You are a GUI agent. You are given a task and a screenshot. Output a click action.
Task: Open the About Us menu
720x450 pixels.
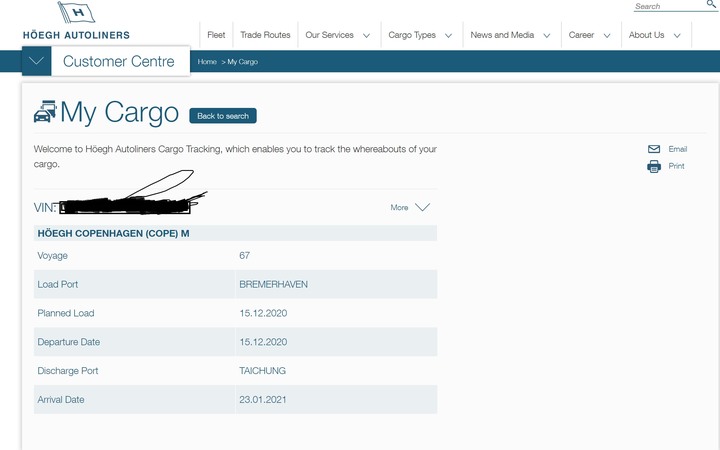tap(647, 35)
